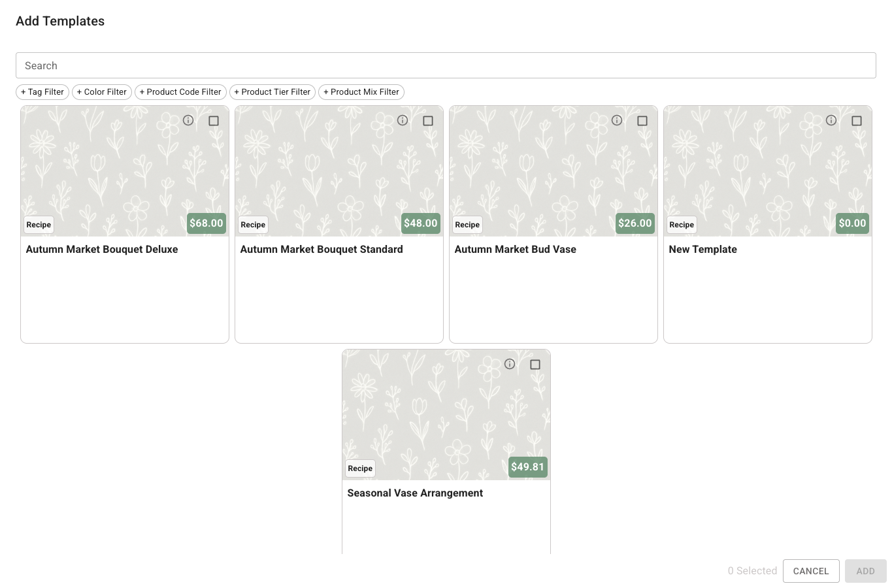892x588 pixels.
Task: Open info icon on Autumn Market Bud Vase
Action: [617, 120]
